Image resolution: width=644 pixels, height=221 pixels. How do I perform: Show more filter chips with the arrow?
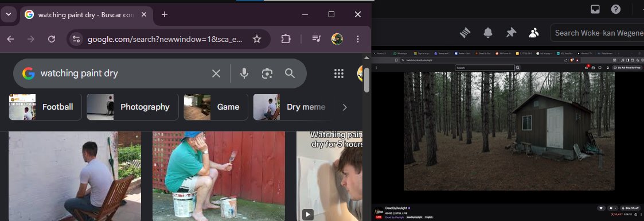pyautogui.click(x=345, y=107)
